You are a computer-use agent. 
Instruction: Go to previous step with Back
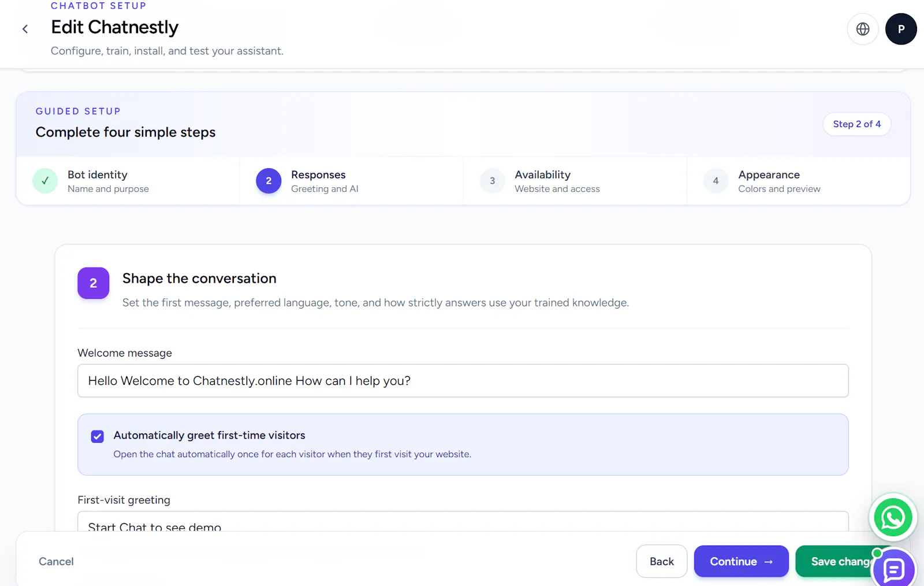[x=662, y=561]
